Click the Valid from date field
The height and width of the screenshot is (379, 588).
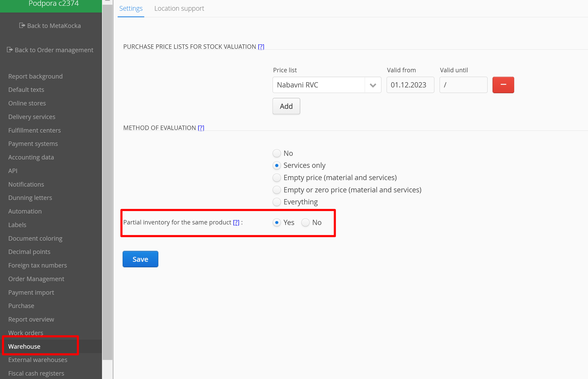tap(410, 85)
